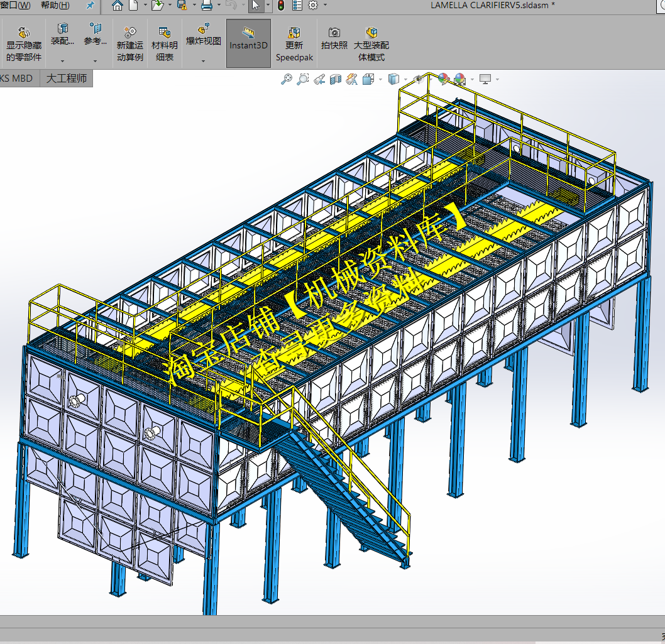This screenshot has width=665, height=644.
Task: Click the Edit Appearance color ball icon
Action: tap(444, 79)
